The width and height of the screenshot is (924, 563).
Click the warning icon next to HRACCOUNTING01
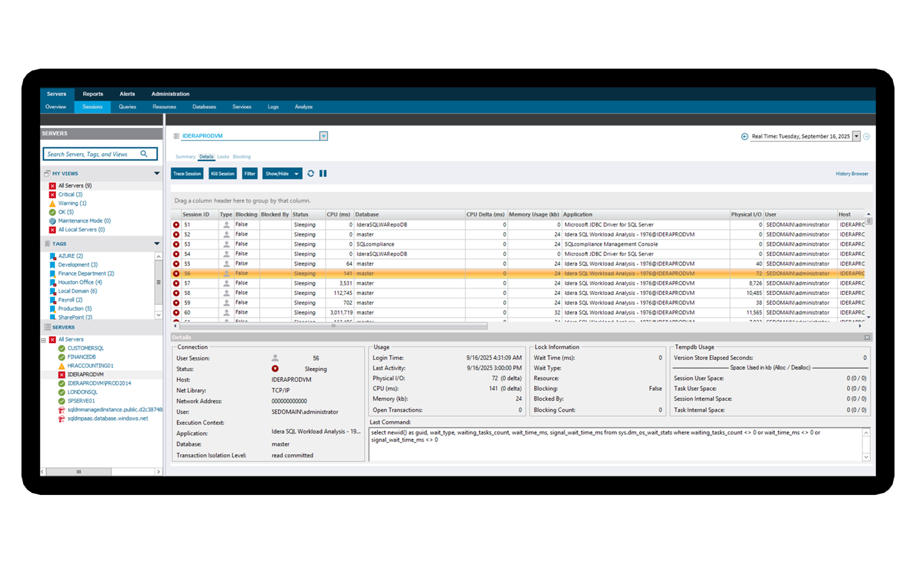[61, 366]
